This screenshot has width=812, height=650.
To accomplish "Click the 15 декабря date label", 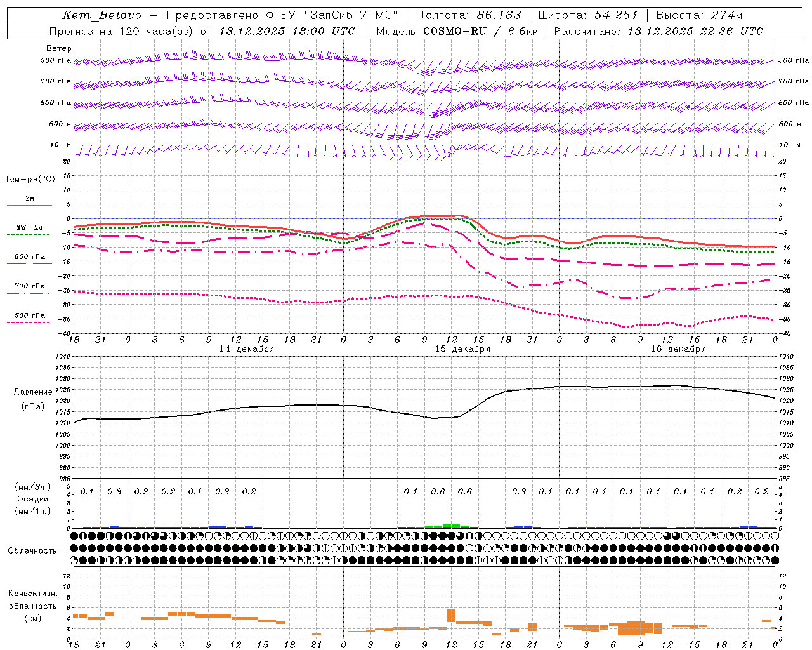I will 462,349.
